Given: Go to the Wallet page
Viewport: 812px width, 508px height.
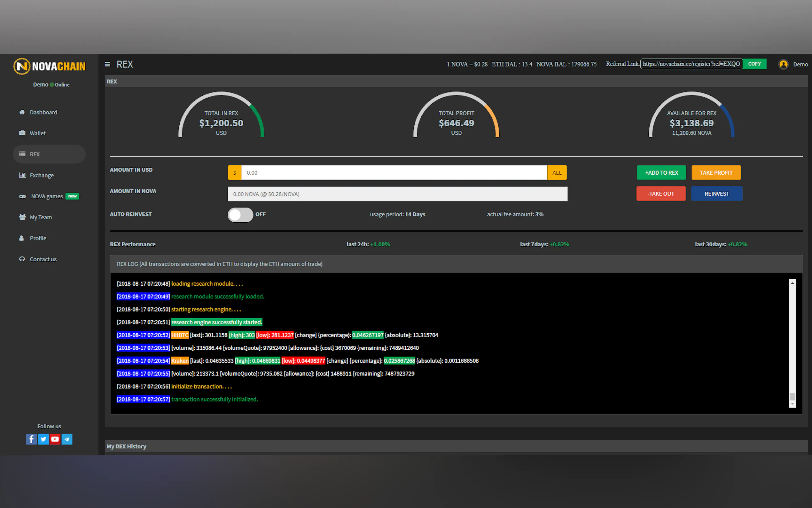Looking at the screenshot, I should (38, 133).
